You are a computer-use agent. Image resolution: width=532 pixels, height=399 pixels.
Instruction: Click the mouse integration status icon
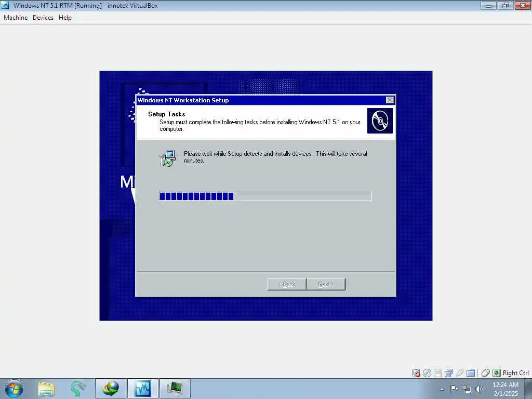pyautogui.click(x=486, y=373)
